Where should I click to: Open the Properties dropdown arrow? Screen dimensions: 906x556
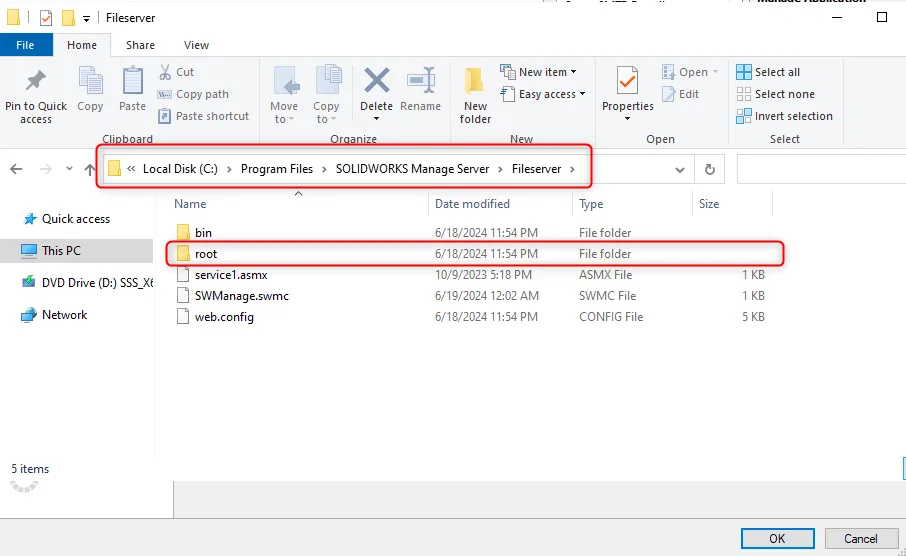627,119
